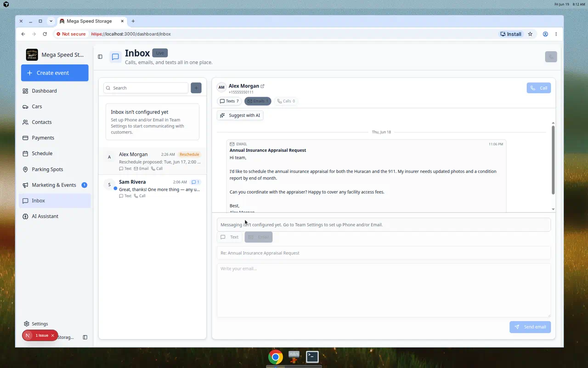This screenshot has height=368, width=588.
Task: Click the Annual Insurance Appraisal Request subject
Action: (x=268, y=150)
